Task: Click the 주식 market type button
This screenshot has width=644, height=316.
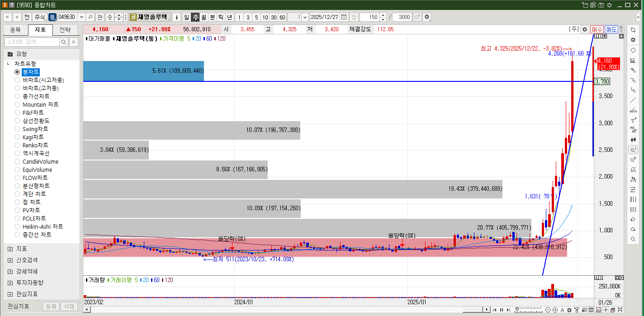Action: [x=39, y=17]
